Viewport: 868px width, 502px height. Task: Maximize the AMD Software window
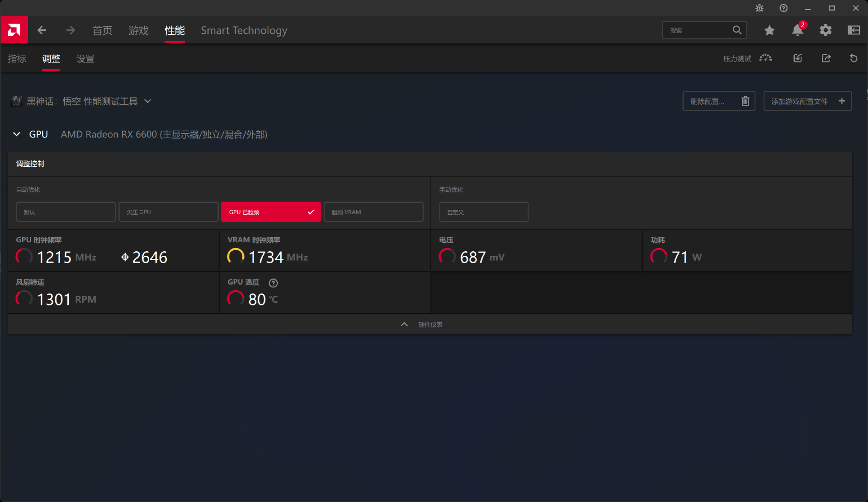coord(831,8)
